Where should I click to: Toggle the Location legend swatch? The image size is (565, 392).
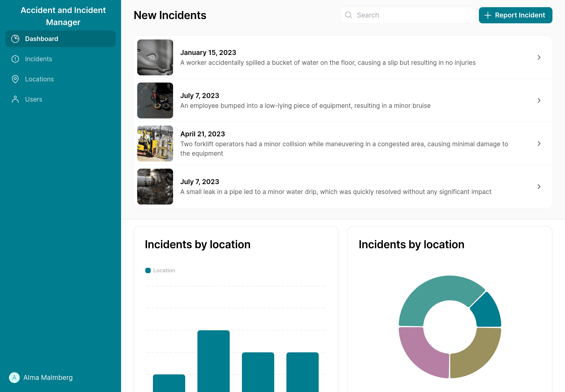tap(148, 270)
